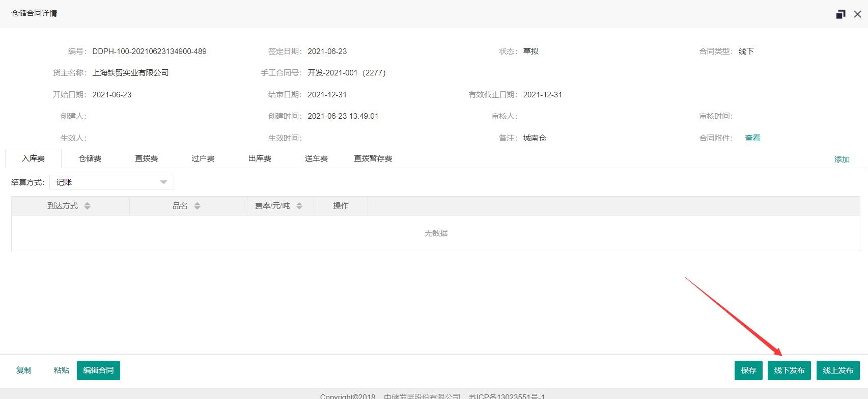
Task: Open the 送车费 tab
Action: coord(316,158)
